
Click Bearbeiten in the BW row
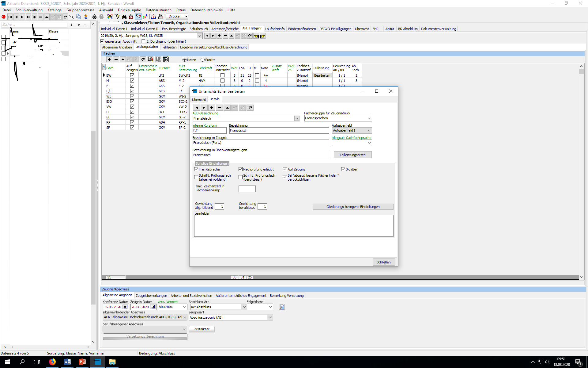click(322, 75)
